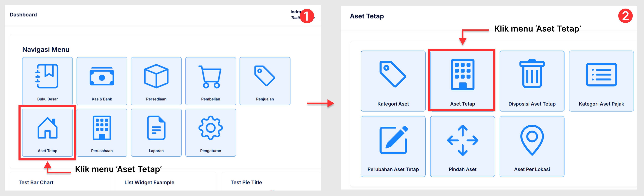
Task: Open the Pengaturan gear icon
Action: pos(210,128)
